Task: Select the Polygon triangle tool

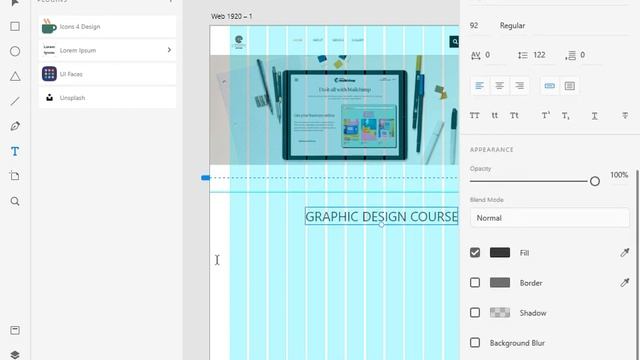Action: coord(15,76)
